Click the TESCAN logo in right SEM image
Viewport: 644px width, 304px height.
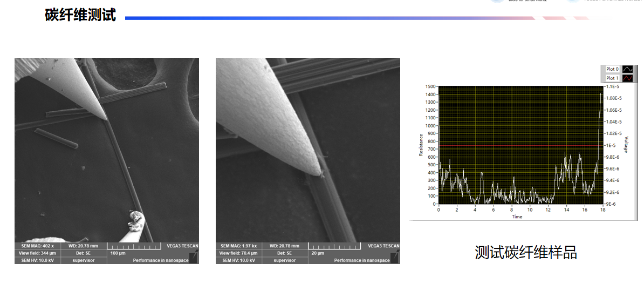tap(383, 246)
